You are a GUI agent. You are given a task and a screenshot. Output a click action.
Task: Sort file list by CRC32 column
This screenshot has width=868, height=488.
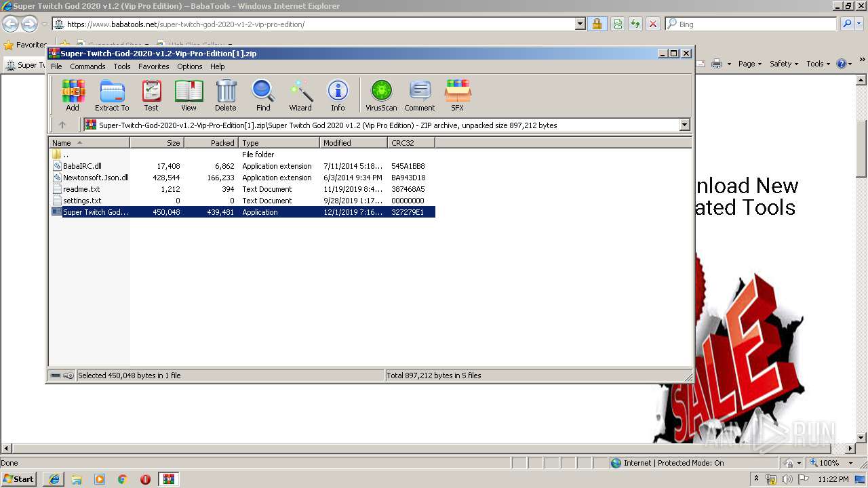(411, 143)
